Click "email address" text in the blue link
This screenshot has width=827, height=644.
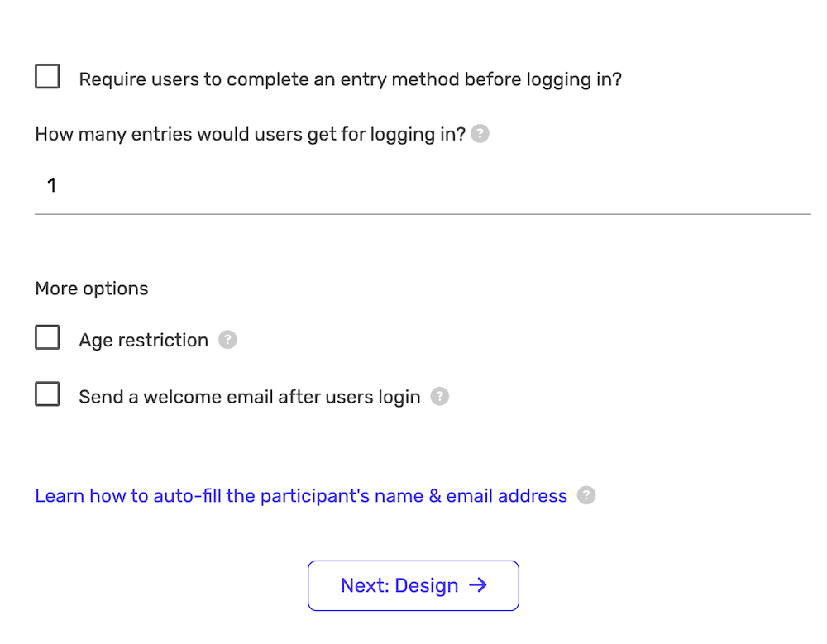507,496
